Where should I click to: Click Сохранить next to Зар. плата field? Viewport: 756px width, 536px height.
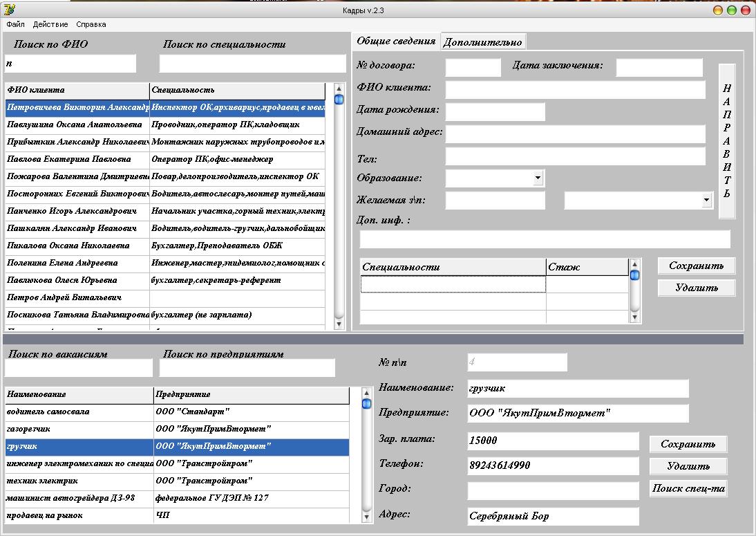(x=688, y=444)
